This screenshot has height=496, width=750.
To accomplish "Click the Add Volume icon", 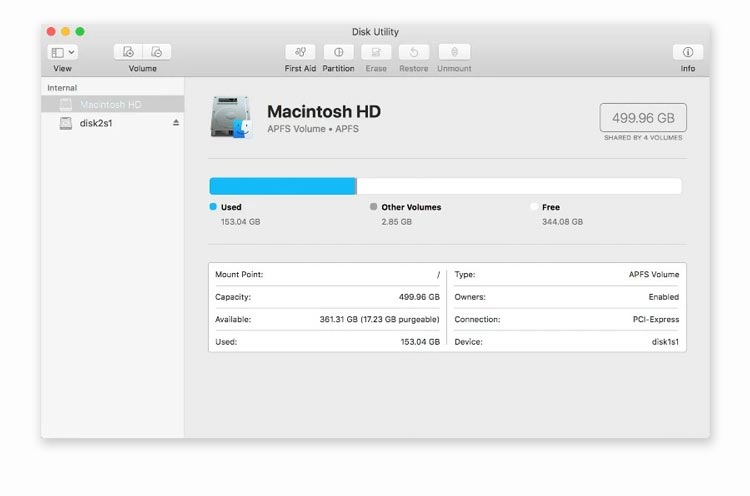I will [128, 52].
